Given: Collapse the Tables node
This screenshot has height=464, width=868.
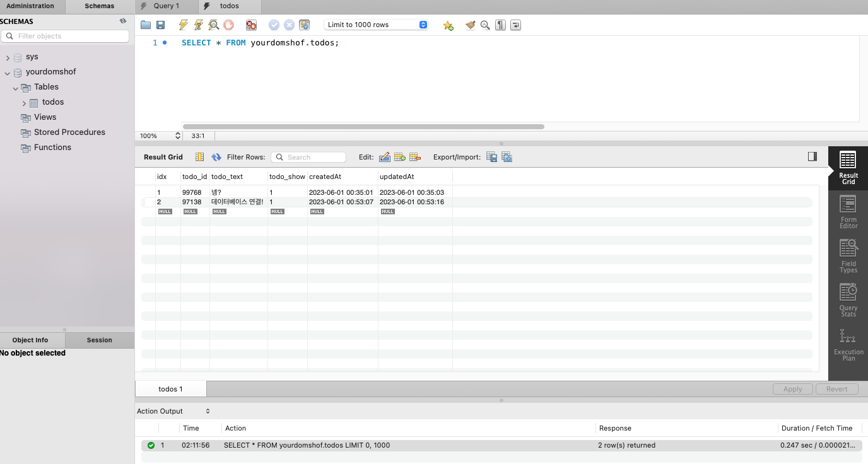Looking at the screenshot, I should (x=16, y=88).
